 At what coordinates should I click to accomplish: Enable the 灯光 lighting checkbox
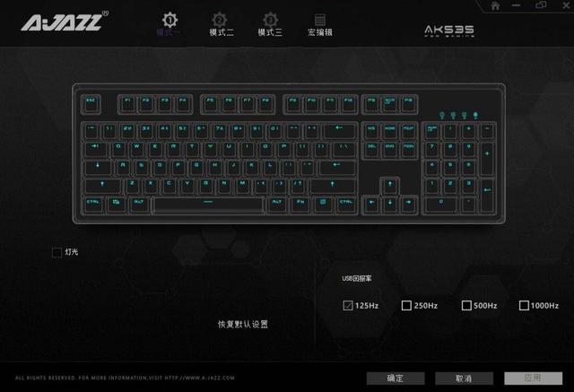coord(57,252)
